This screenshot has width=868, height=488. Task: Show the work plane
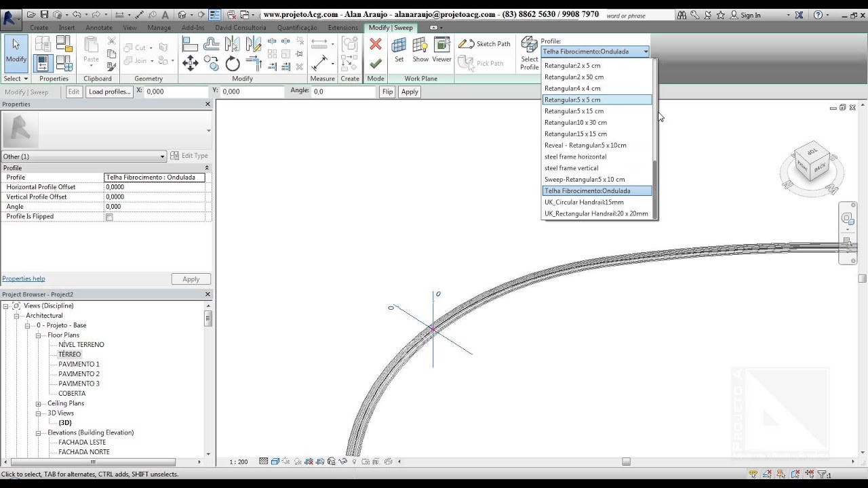coord(420,50)
